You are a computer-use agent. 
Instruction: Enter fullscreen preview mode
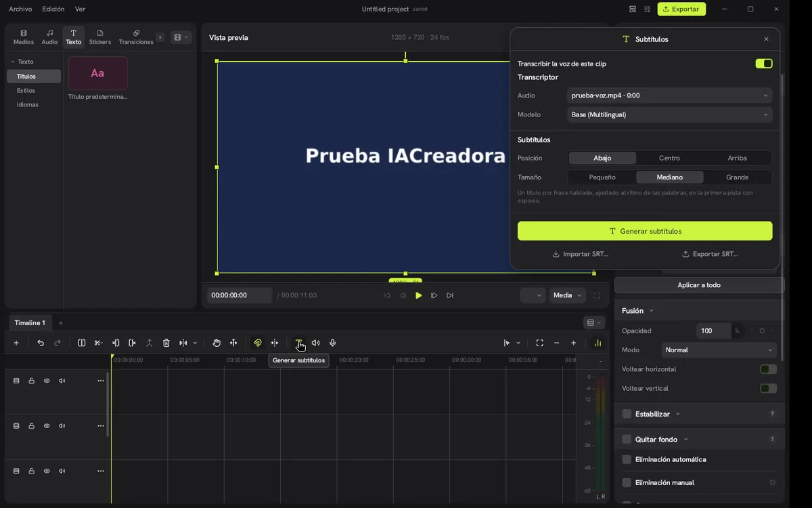click(x=597, y=295)
